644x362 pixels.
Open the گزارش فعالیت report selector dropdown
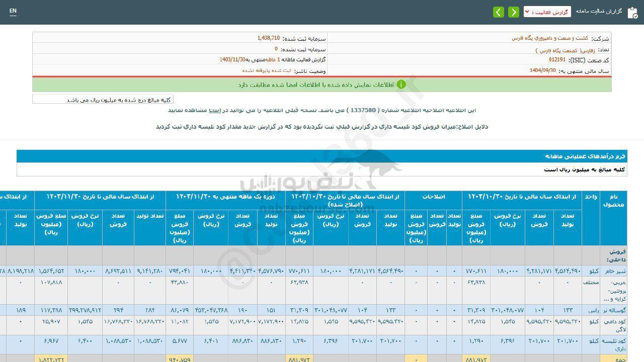[x=547, y=12]
